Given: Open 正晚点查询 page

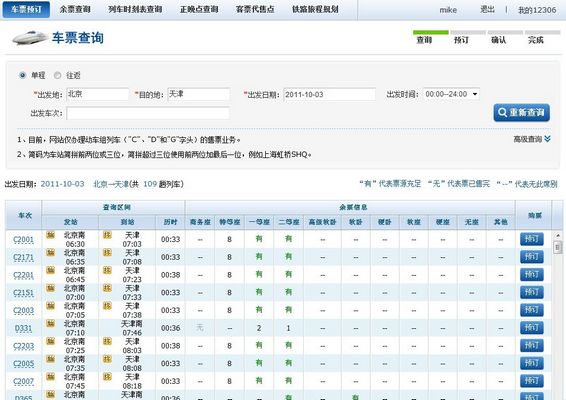Looking at the screenshot, I should (199, 9).
